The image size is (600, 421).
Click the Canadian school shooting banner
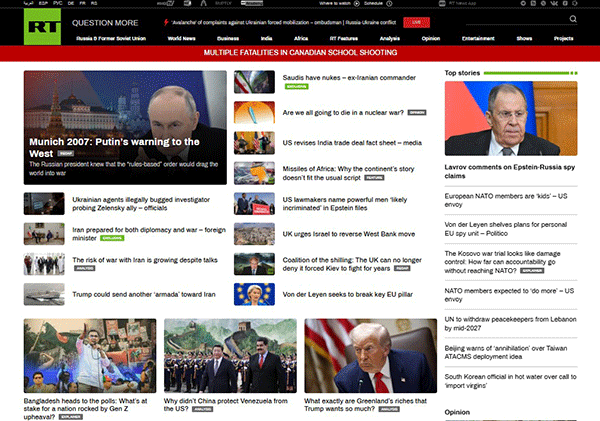click(299, 53)
